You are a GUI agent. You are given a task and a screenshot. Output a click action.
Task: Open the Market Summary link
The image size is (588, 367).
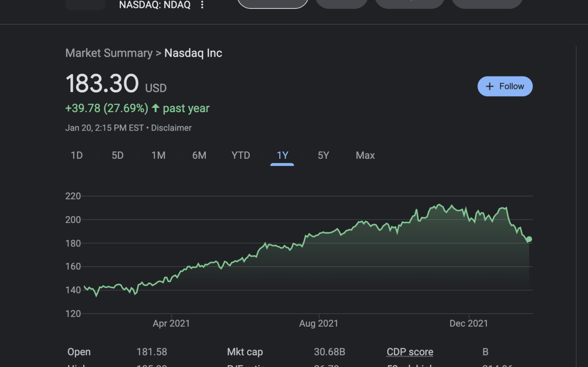[109, 53]
